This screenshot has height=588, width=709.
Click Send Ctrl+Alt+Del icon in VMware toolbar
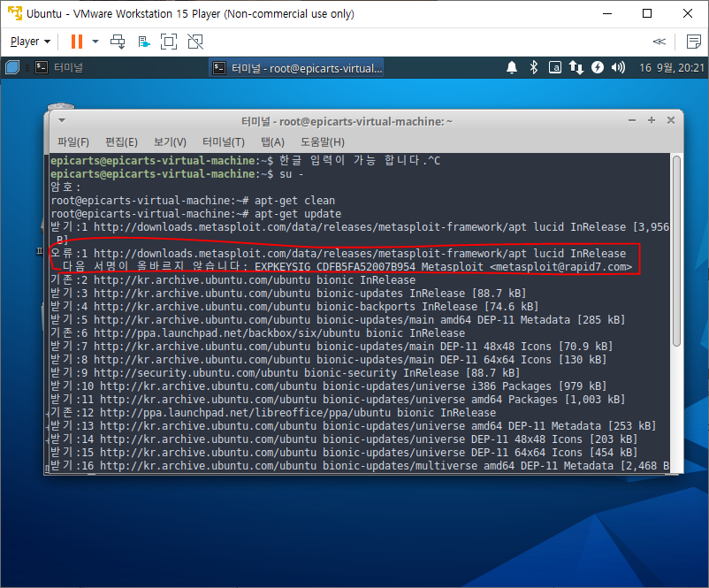118,42
